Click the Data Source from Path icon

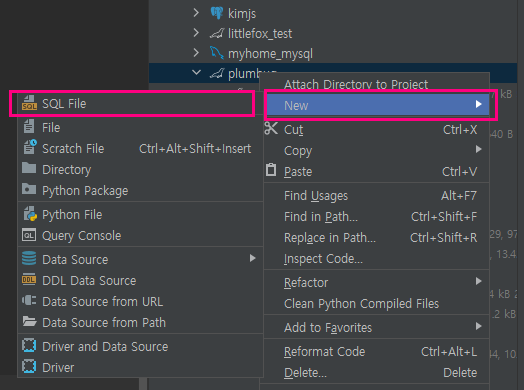pyautogui.click(x=29, y=322)
